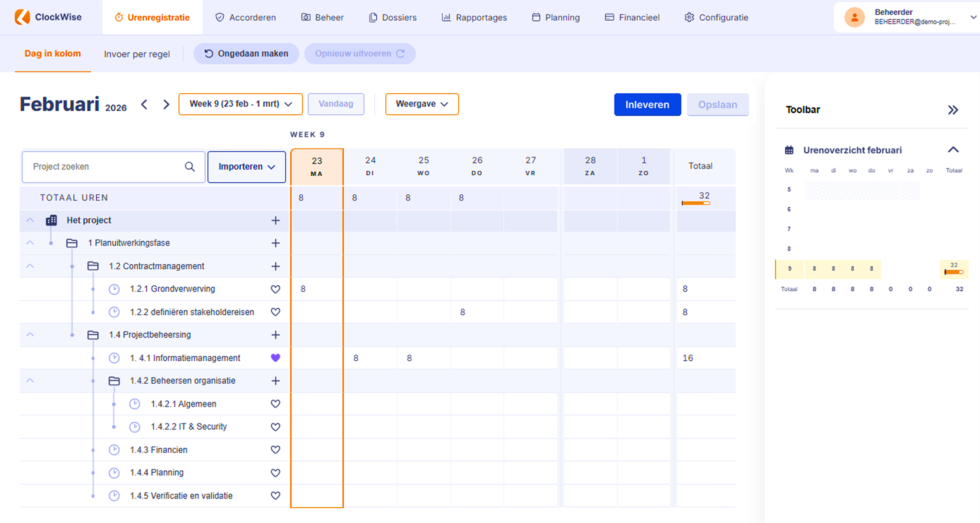Open the Rapportages menu

(474, 17)
